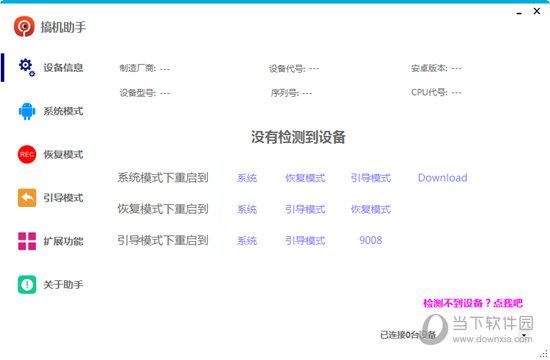Switch to the 引导模式 tab label

[63, 198]
